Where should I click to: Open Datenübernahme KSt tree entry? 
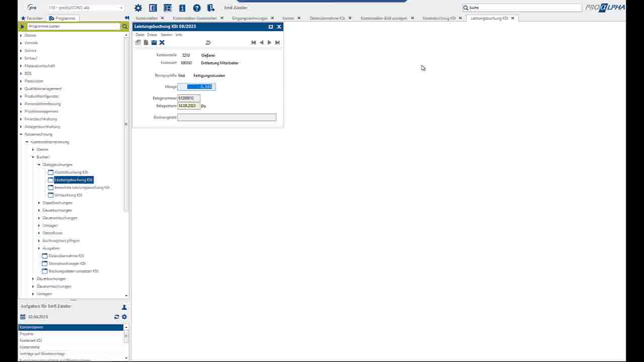[x=66, y=256]
